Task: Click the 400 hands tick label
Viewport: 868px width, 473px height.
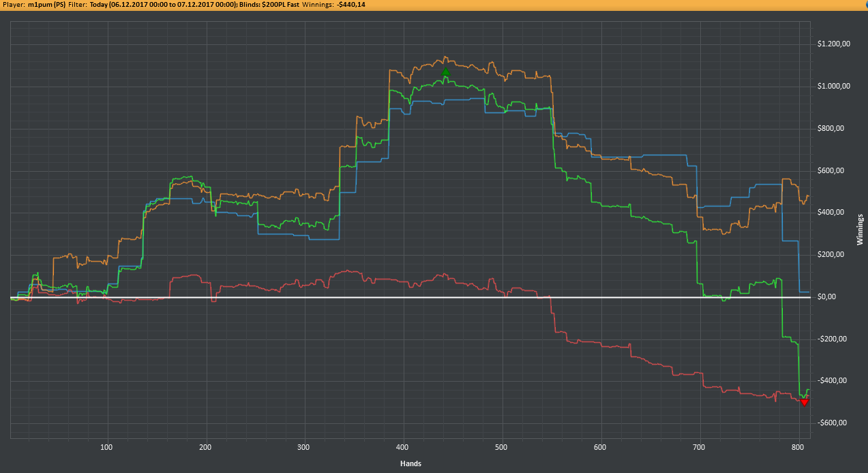Action: (402, 447)
